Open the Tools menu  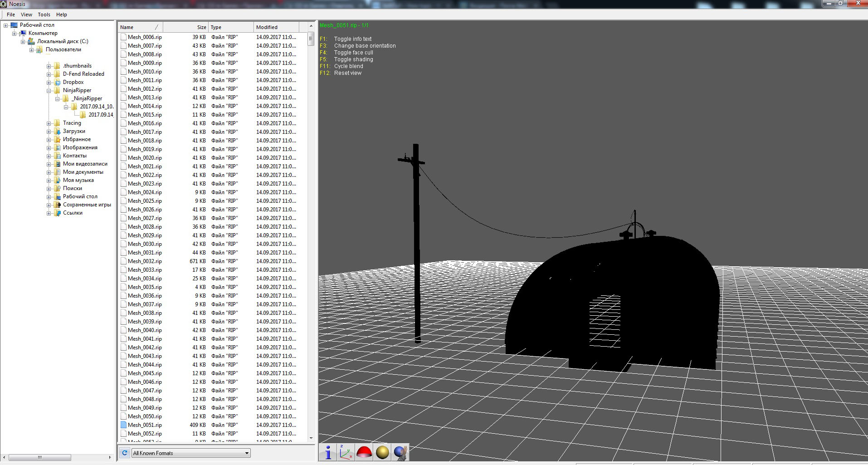[44, 15]
